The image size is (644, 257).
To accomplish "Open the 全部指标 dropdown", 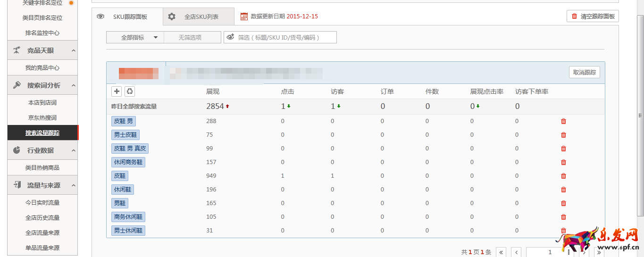I will (x=135, y=37).
